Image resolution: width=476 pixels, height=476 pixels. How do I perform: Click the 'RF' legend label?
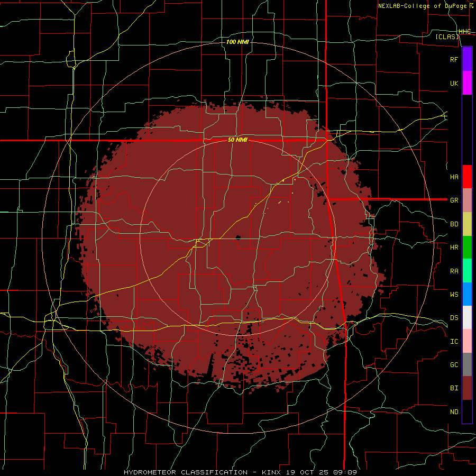tap(454, 59)
